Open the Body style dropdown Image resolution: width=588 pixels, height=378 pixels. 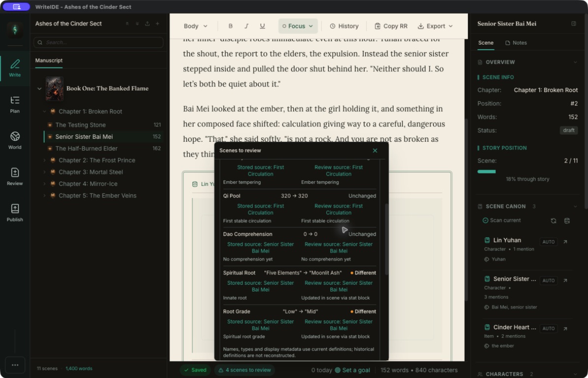(x=195, y=26)
